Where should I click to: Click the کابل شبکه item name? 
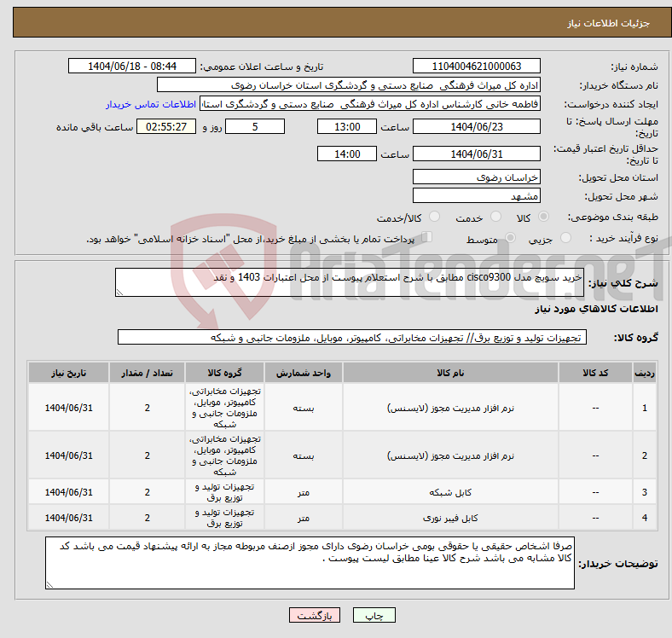450,492
